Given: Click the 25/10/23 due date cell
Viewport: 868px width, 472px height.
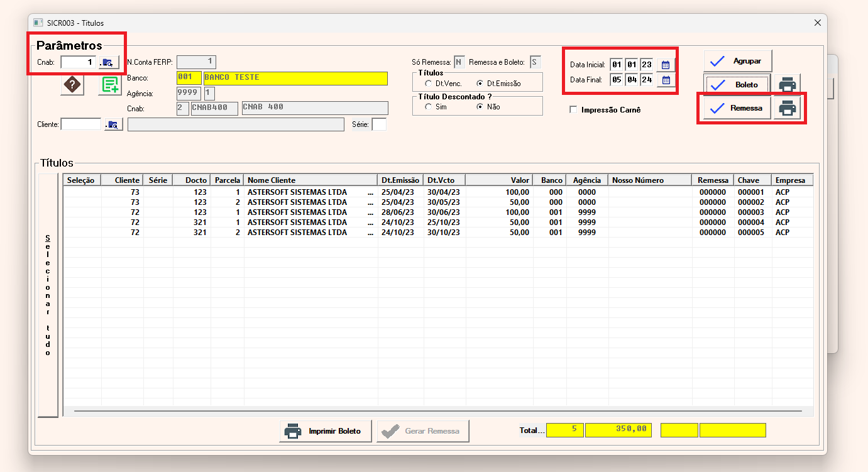Looking at the screenshot, I should tap(444, 222).
